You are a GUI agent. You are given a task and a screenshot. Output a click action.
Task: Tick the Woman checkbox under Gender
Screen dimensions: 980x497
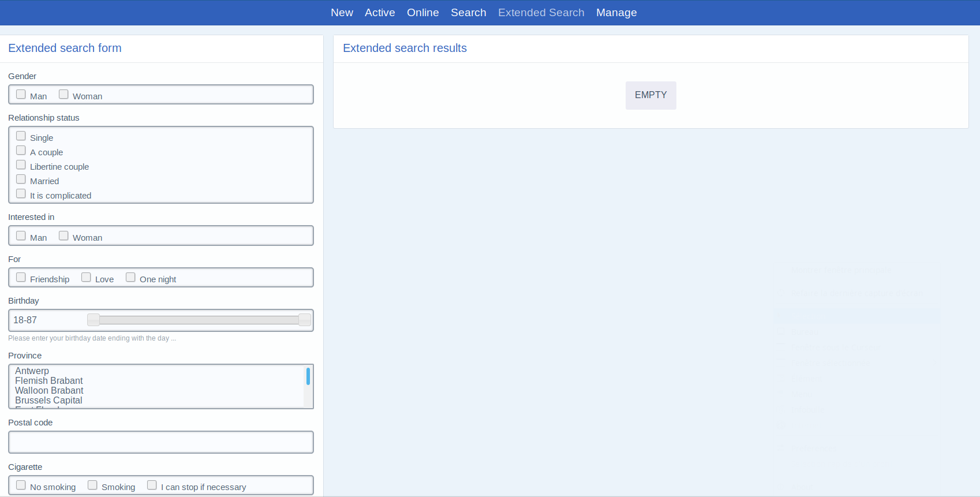(x=63, y=95)
